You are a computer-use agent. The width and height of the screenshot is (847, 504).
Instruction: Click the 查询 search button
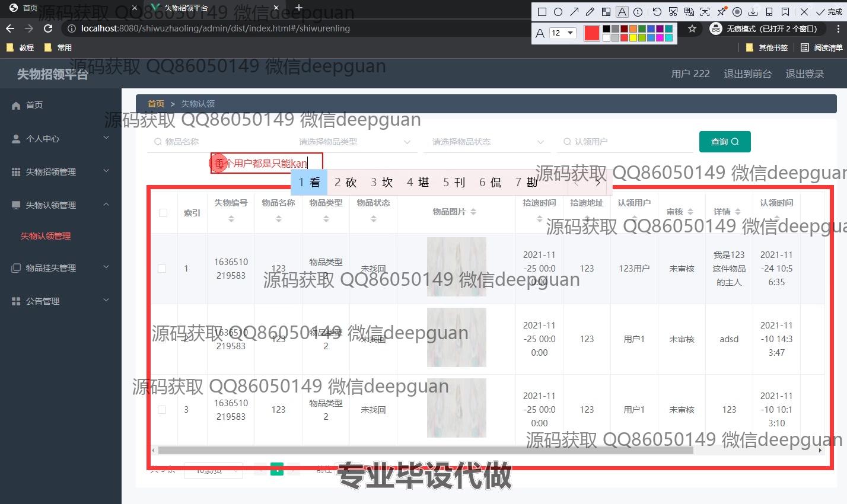tap(725, 142)
